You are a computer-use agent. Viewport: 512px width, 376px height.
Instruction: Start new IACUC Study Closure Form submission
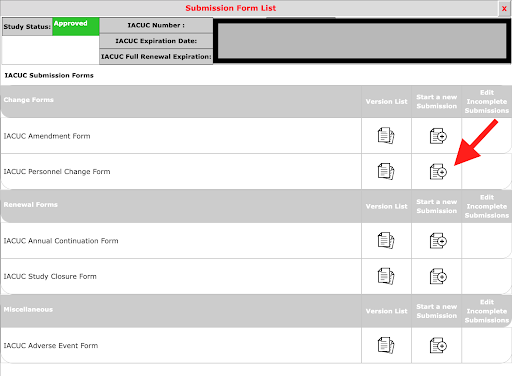pos(438,276)
